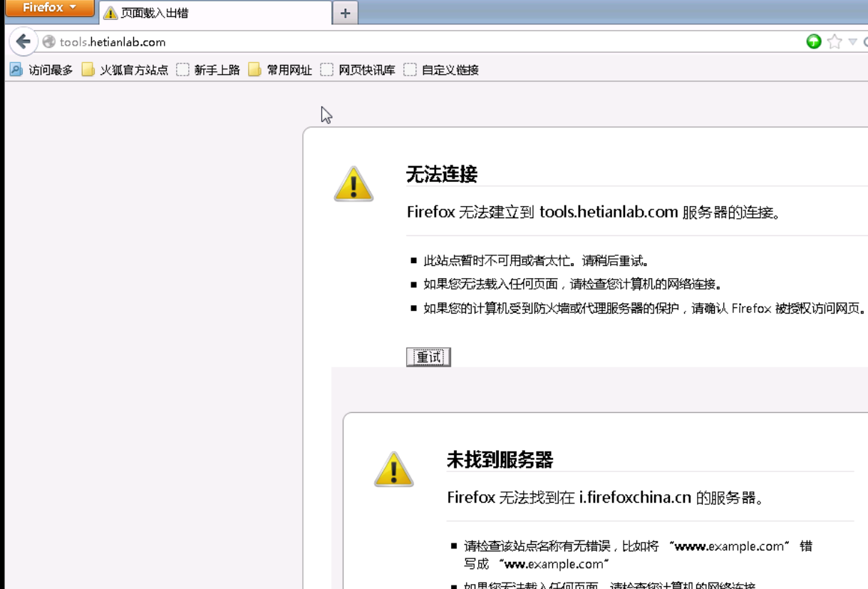Click the line mentioning i.firefoxchina.cn server
The image size is (868, 589).
coord(606,498)
